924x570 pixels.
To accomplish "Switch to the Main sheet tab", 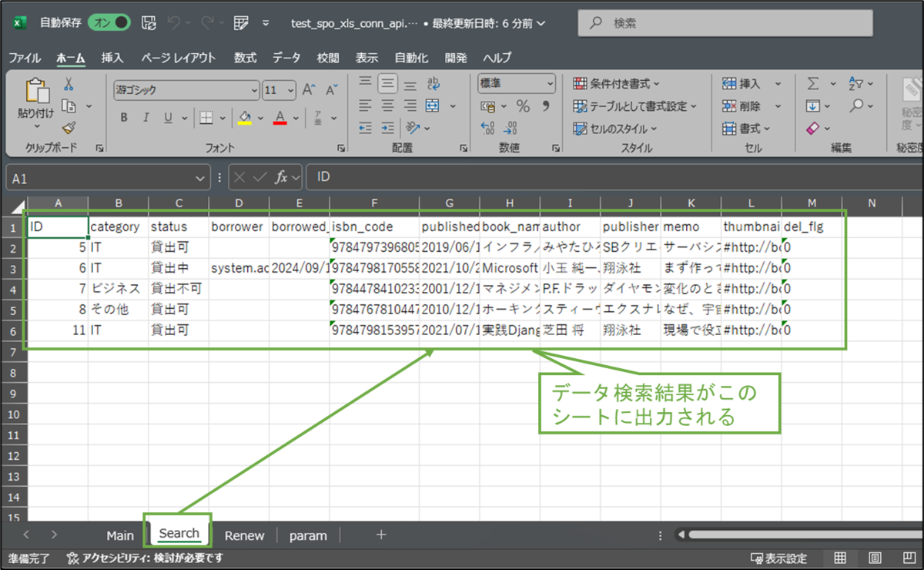I will pos(120,535).
